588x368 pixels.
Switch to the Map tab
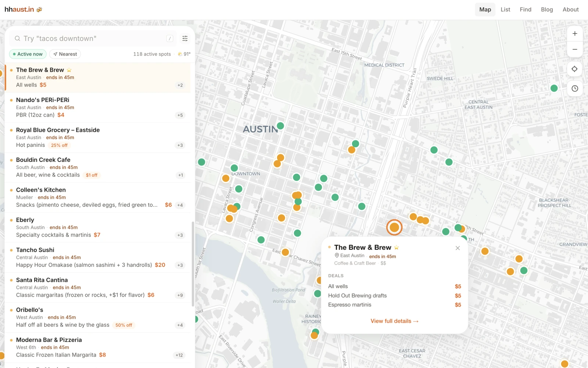485,10
